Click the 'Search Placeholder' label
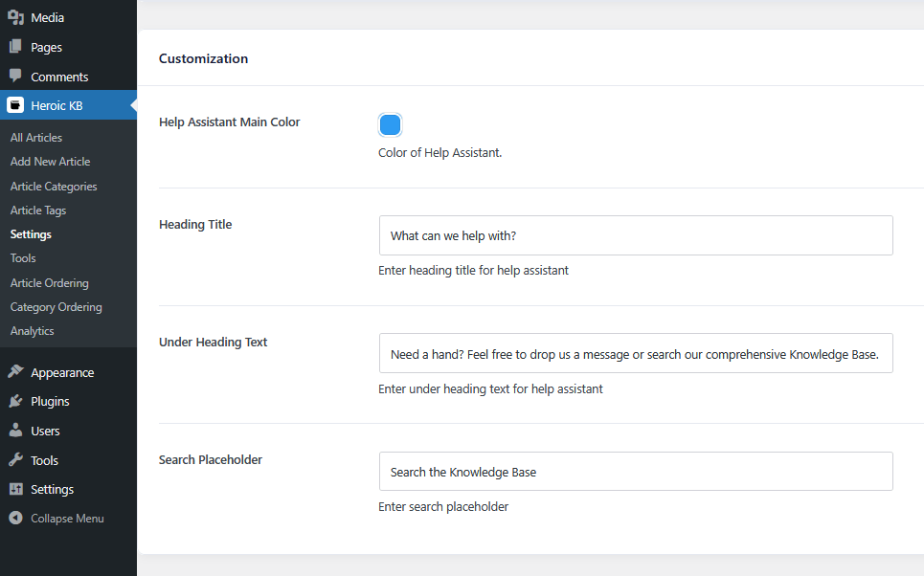 click(x=211, y=460)
